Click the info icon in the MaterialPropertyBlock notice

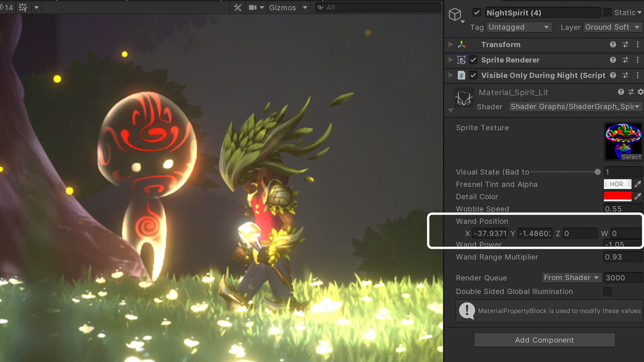click(467, 311)
